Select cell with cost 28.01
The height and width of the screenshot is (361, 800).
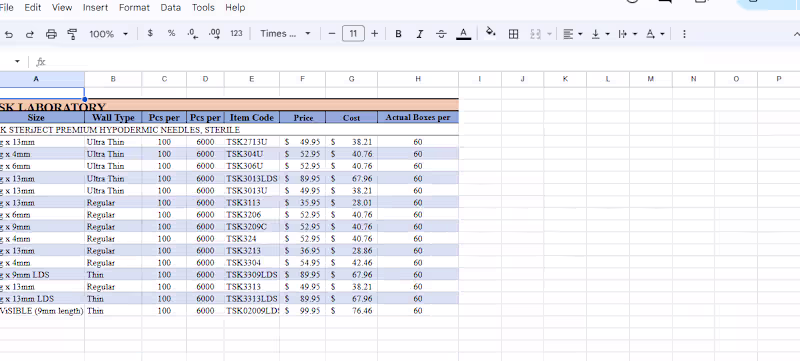pos(352,202)
